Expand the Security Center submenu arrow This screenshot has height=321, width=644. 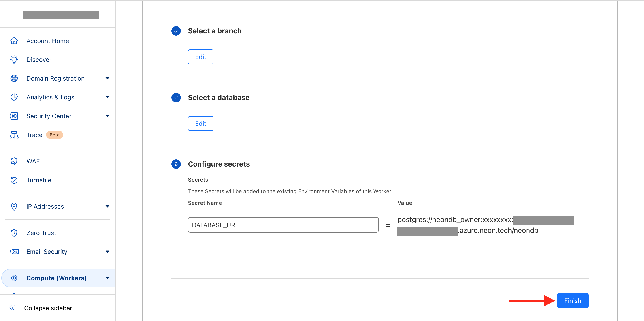tap(107, 116)
